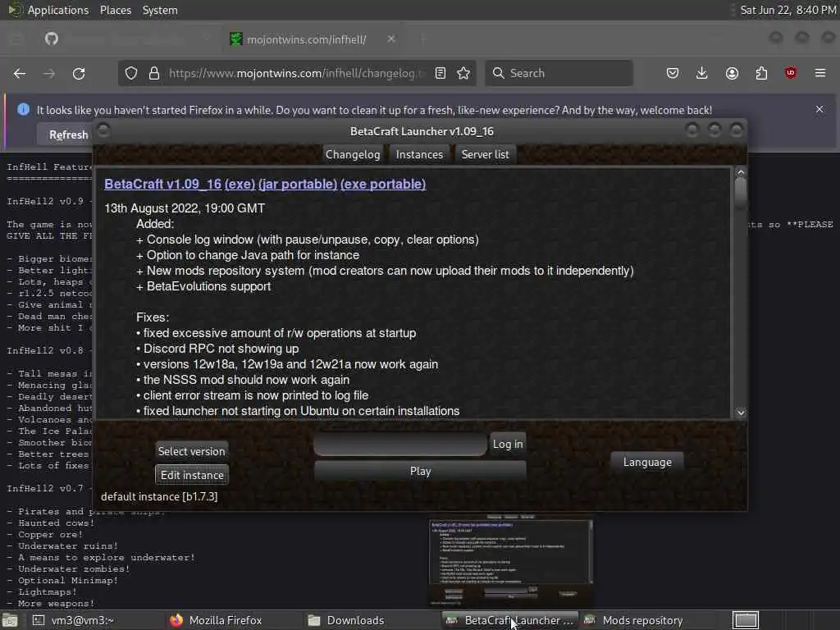Open the Applications menu
Viewport: 840px width, 630px height.
[58, 10]
